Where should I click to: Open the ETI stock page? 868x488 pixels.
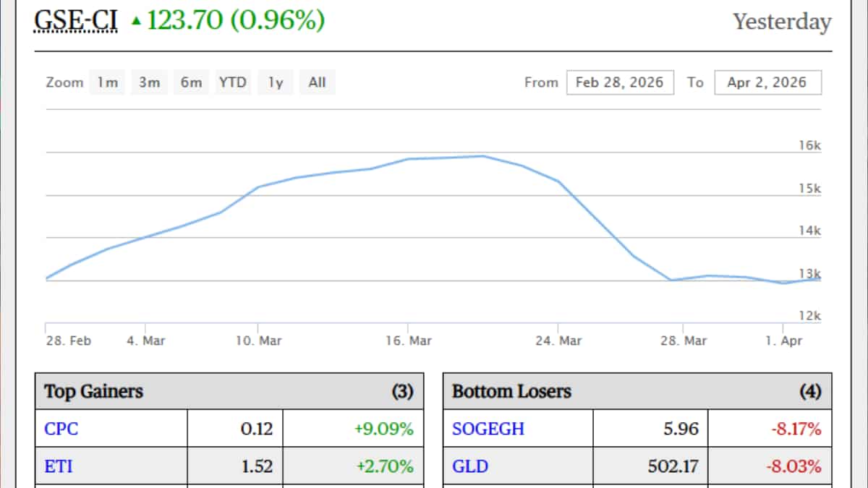[x=59, y=466]
